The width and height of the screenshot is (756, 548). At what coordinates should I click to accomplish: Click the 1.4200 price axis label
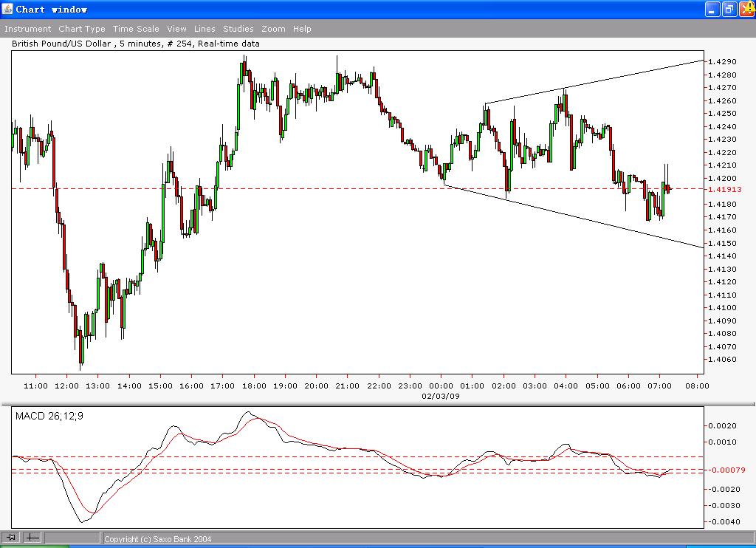722,179
